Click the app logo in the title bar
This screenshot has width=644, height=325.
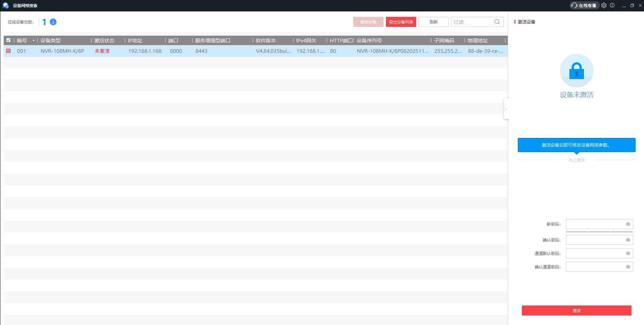pyautogui.click(x=5, y=5)
